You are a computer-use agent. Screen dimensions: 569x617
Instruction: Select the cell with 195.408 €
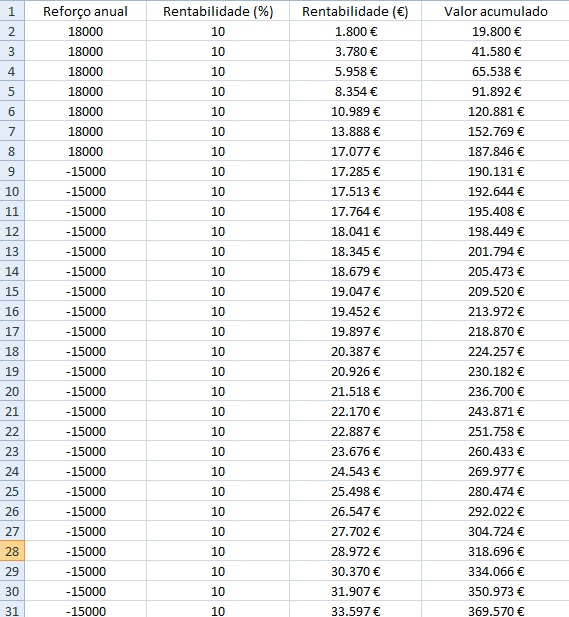[495, 211]
